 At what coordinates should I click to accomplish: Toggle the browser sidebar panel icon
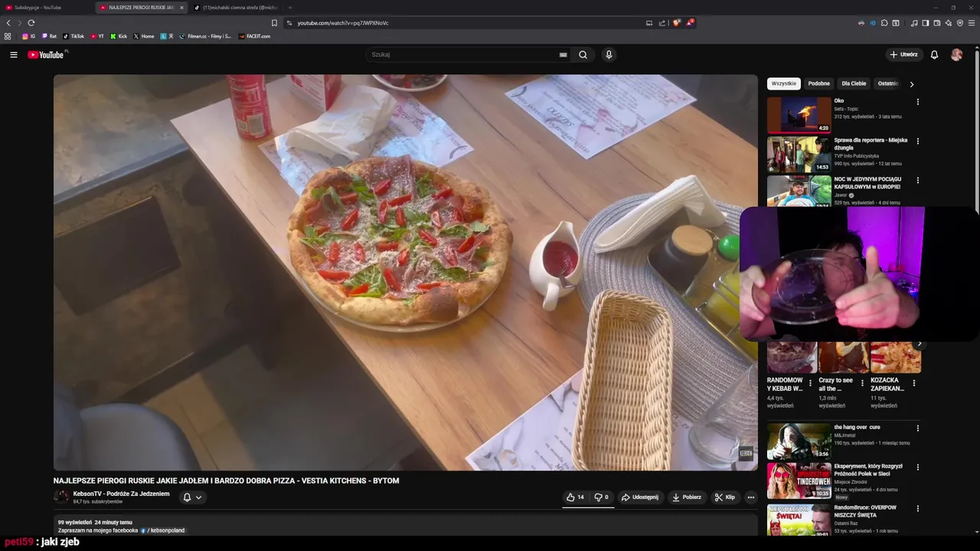925,23
